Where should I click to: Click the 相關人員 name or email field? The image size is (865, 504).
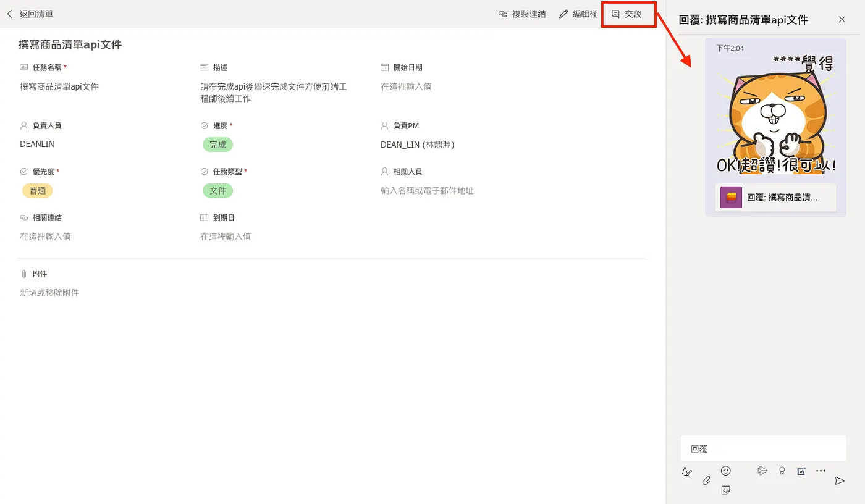[x=427, y=191]
